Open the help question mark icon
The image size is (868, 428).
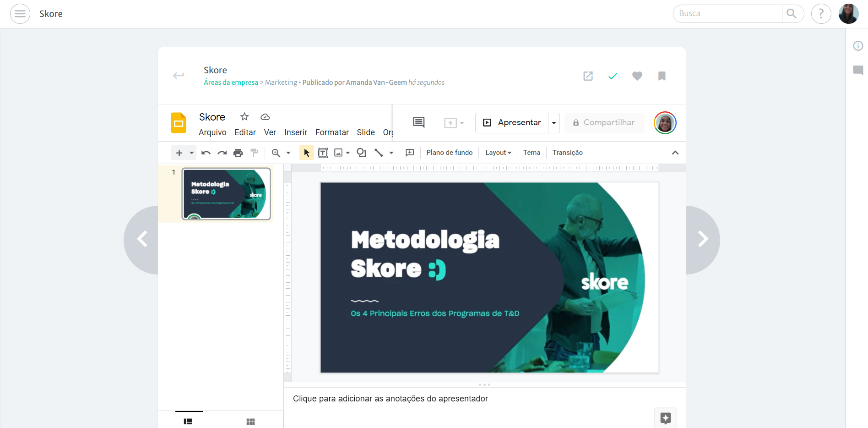821,14
